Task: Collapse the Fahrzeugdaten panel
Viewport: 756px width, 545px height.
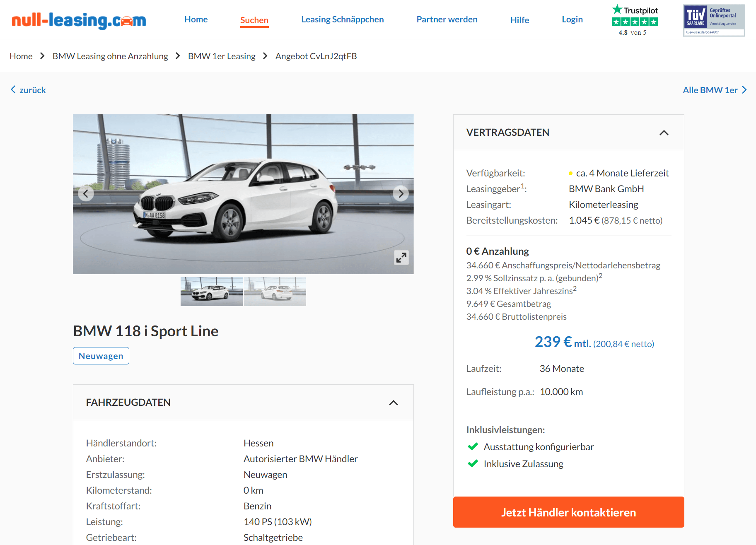Action: click(x=394, y=403)
